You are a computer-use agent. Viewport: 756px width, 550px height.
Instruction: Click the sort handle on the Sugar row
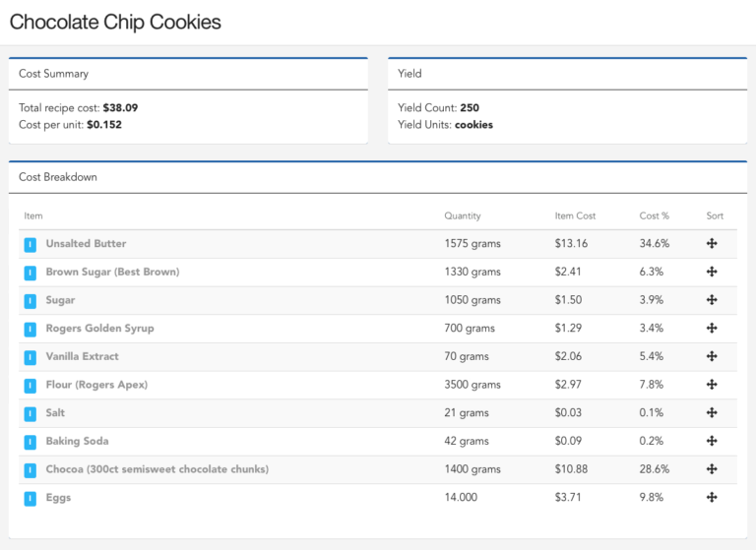(x=712, y=300)
